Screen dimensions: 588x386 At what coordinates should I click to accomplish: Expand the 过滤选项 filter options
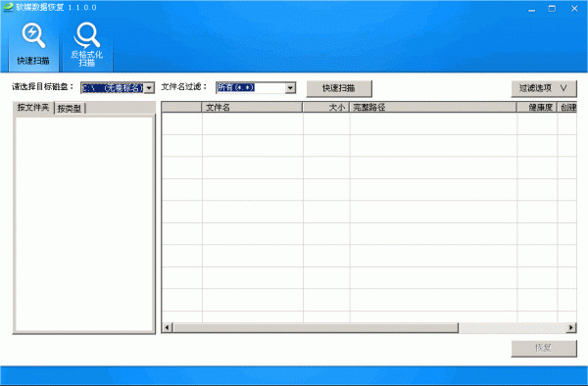(543, 88)
